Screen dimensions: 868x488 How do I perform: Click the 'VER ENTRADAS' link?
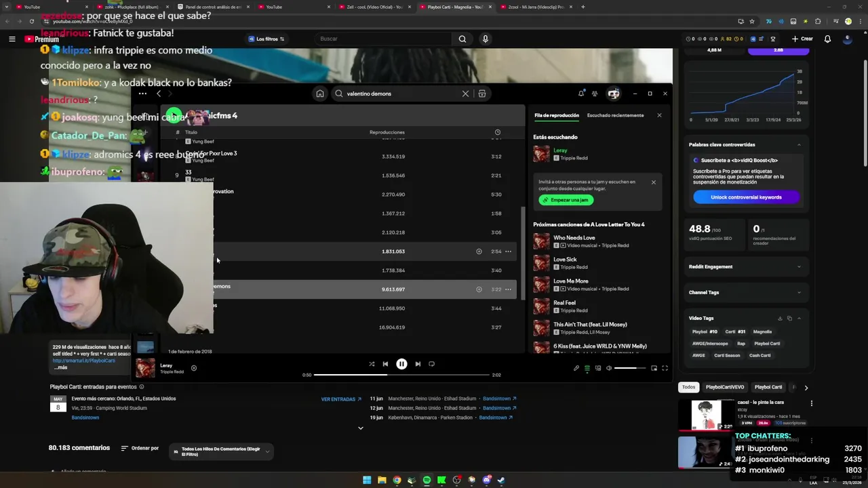[x=341, y=399]
